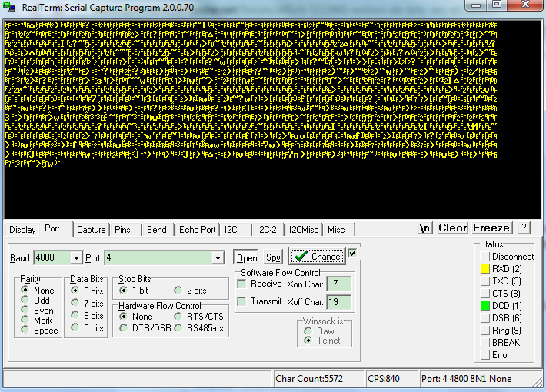Click the newline \n button
Viewport: 546px width, 392px height.
point(425,228)
